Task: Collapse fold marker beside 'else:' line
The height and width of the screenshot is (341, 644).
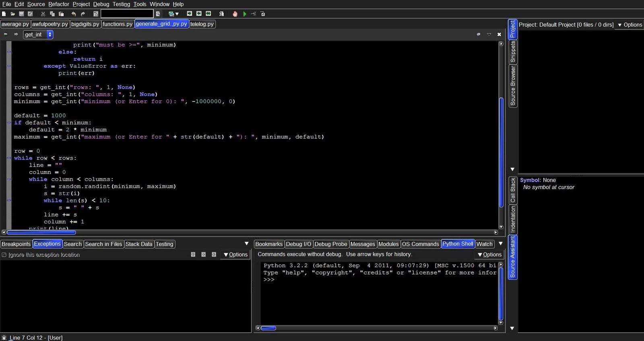Action: click(x=9, y=52)
